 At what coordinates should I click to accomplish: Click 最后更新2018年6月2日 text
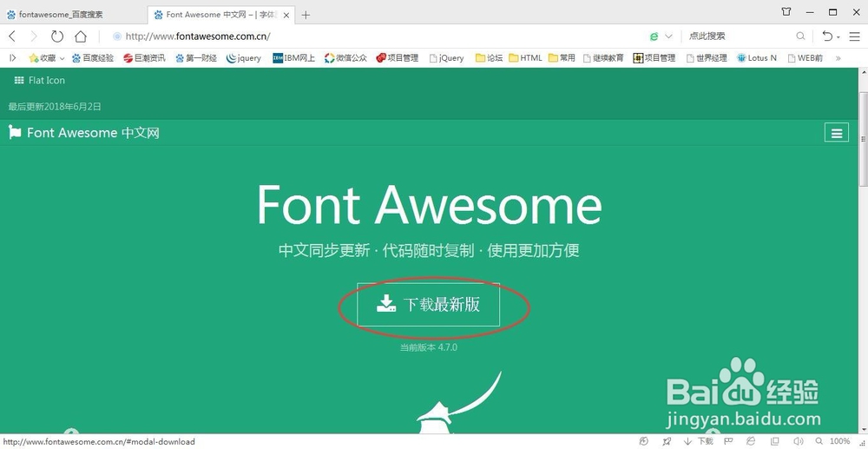click(x=55, y=107)
